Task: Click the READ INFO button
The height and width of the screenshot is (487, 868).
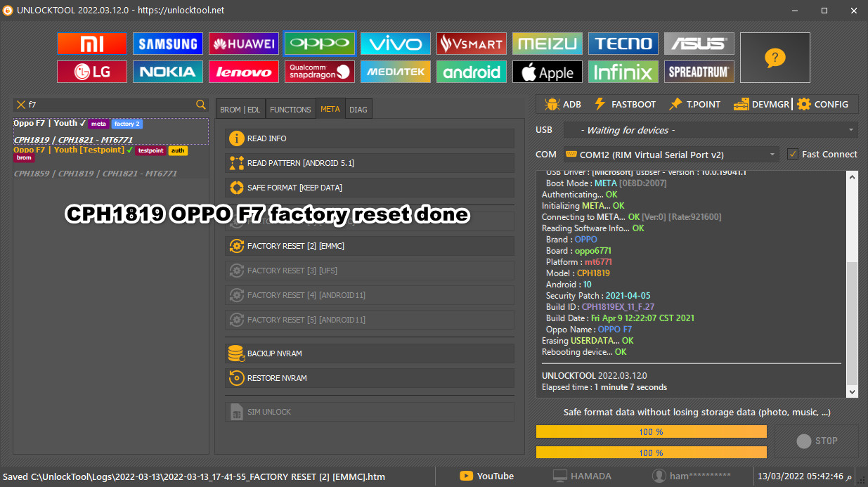Action: click(x=370, y=138)
